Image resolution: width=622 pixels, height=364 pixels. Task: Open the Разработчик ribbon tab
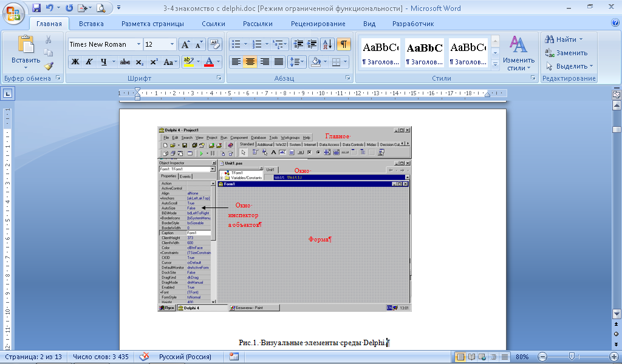tap(413, 24)
